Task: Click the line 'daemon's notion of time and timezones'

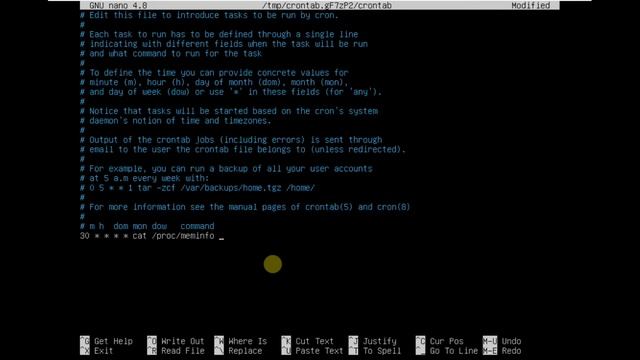Action: 176,121
